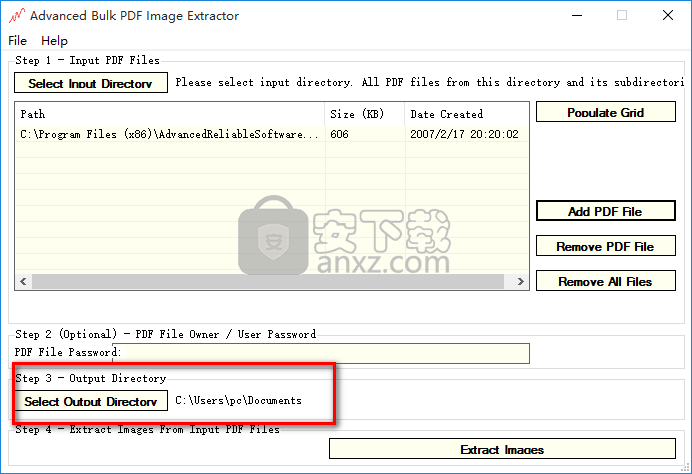Click the C:\Users\pc\Documents output path text
Image resolution: width=692 pixels, height=474 pixels.
[238, 400]
